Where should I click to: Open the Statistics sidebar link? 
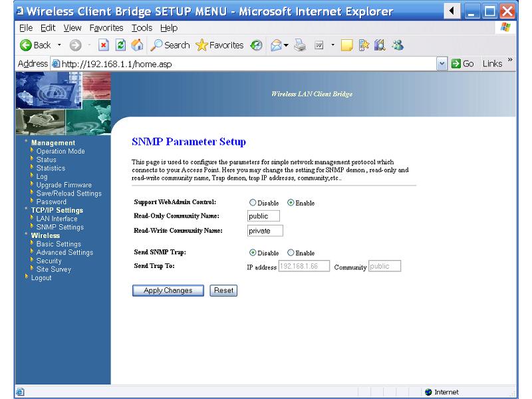[51, 168]
